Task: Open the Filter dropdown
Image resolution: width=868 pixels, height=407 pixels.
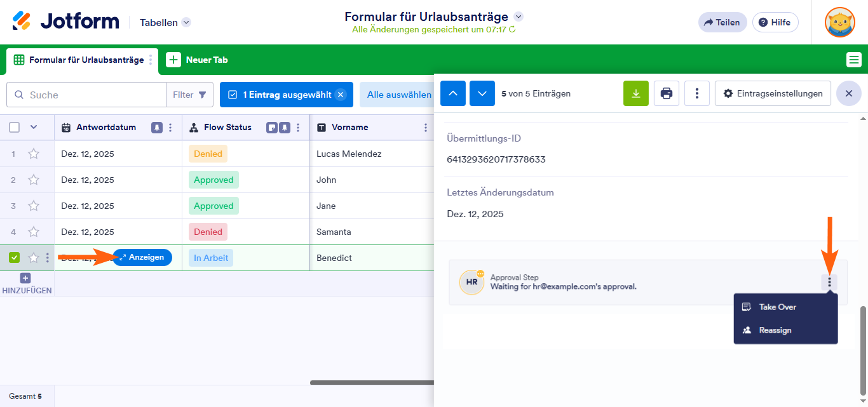Action: (x=189, y=94)
